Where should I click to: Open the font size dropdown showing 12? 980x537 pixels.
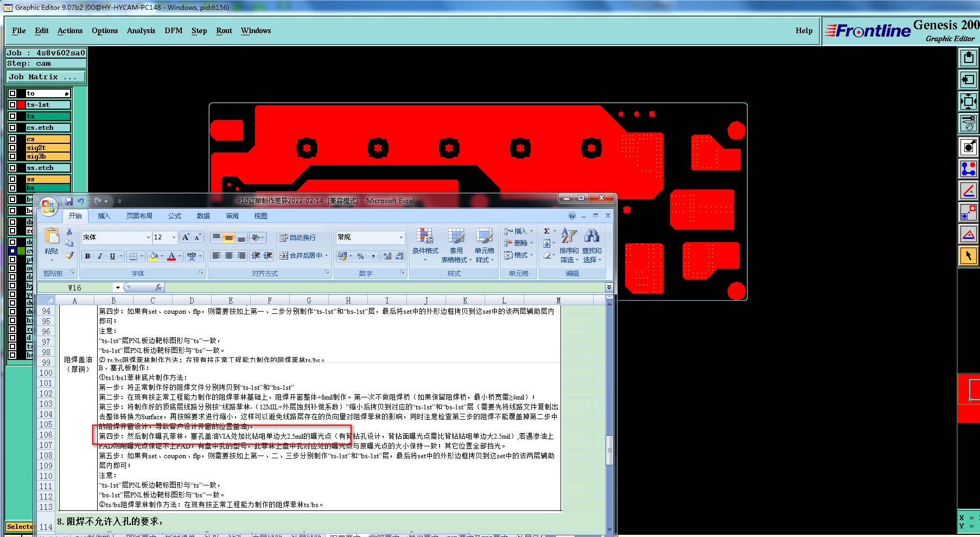[x=174, y=237]
